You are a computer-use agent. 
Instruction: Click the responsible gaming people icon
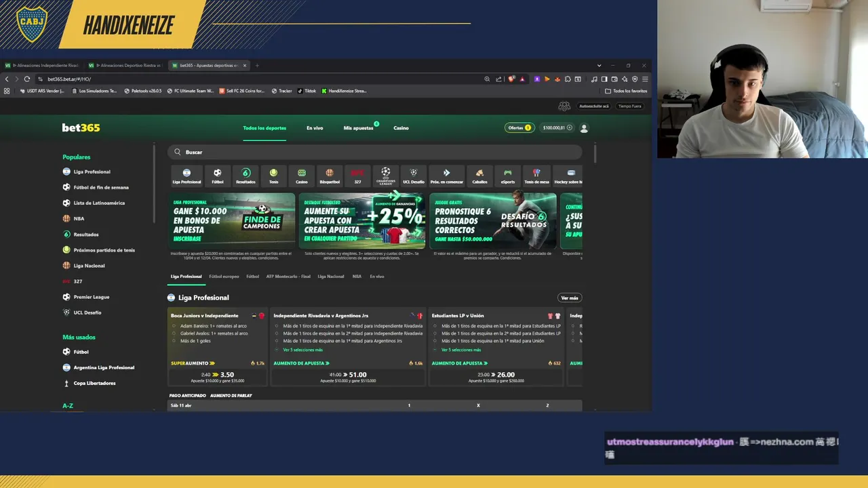pyautogui.click(x=564, y=106)
